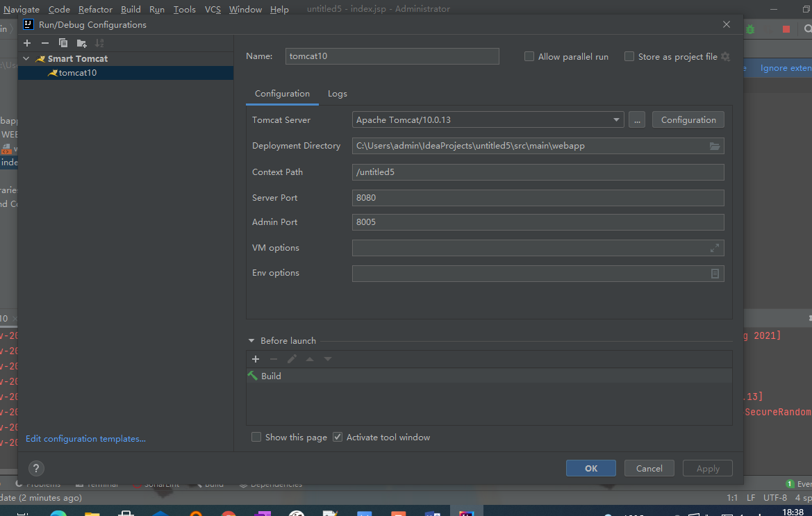Close the Run/Debug Configurations dialog
812x516 pixels.
727,24
